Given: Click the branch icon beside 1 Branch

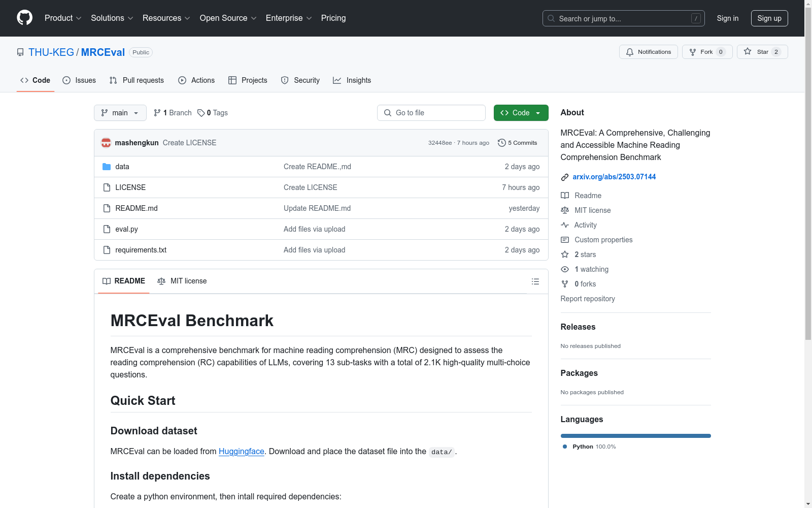Looking at the screenshot, I should pos(157,113).
